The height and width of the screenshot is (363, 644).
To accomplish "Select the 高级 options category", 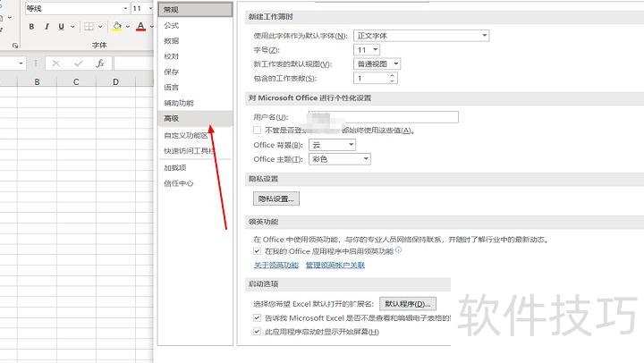I will click(195, 118).
